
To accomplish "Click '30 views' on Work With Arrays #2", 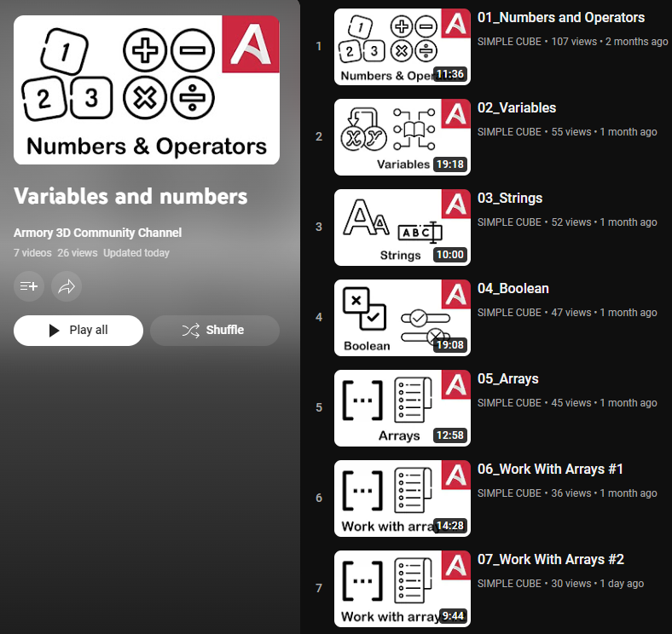I will click(x=571, y=584).
